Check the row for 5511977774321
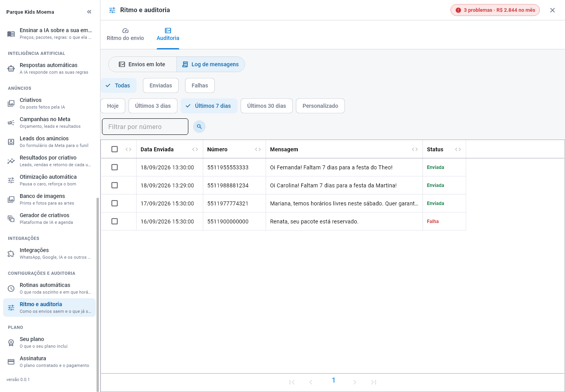565x392 pixels. point(115,203)
